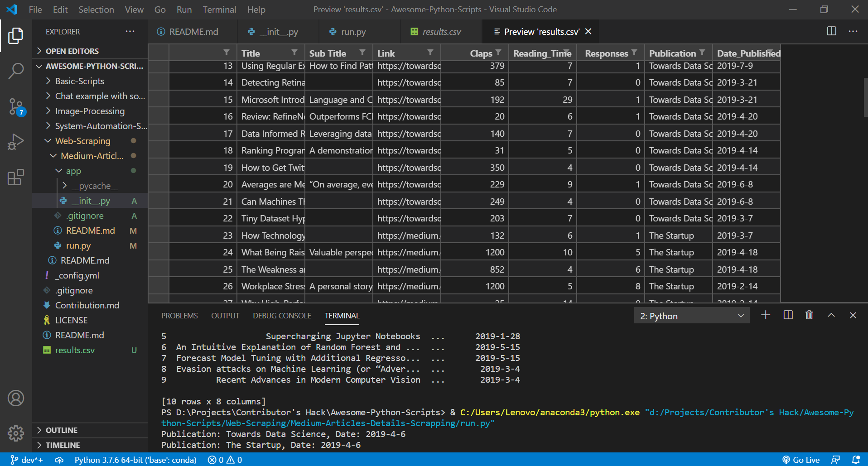868x466 pixels.
Task: Switch to the README.md editor tab
Action: pyautogui.click(x=193, y=32)
